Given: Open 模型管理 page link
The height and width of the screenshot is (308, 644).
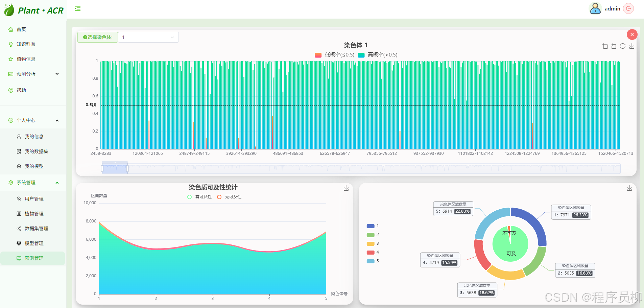Looking at the screenshot, I should [33, 243].
